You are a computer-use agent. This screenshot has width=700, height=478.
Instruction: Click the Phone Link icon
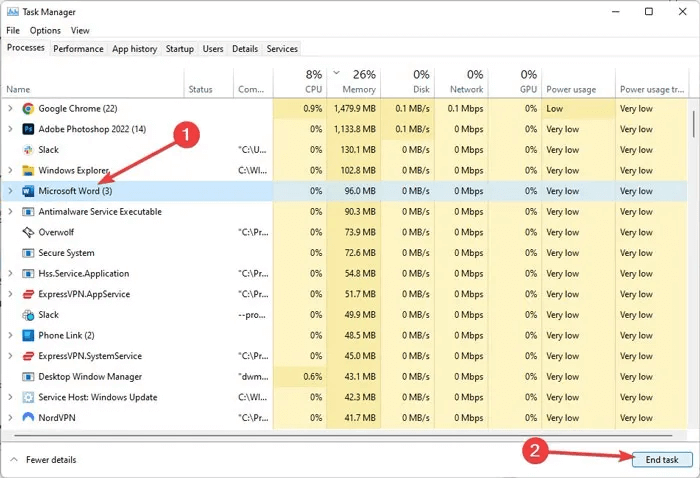click(x=28, y=335)
